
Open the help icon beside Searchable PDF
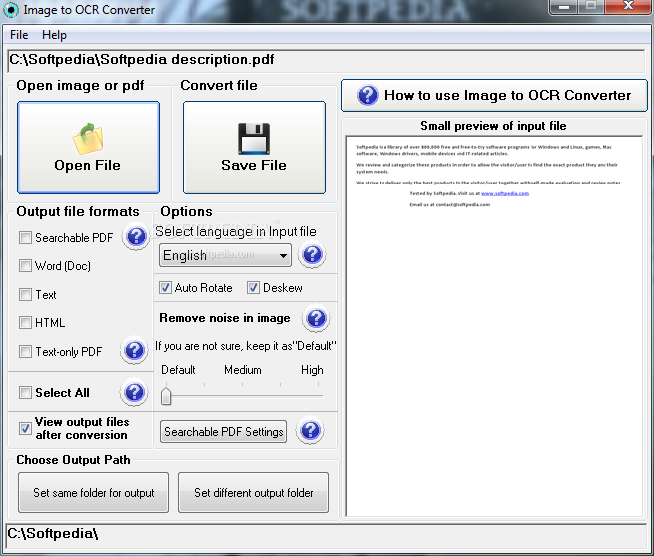(136, 236)
